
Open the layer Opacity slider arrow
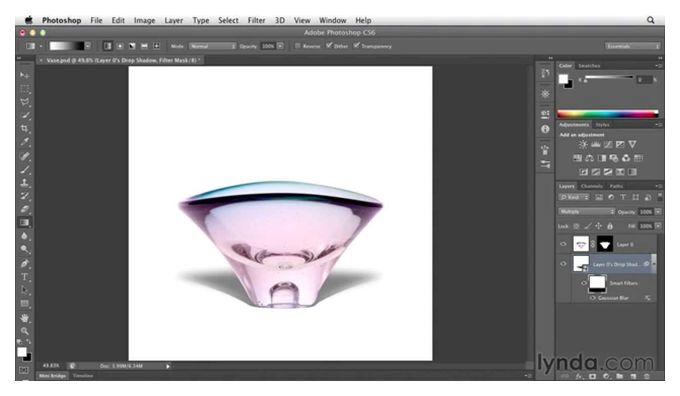658,212
